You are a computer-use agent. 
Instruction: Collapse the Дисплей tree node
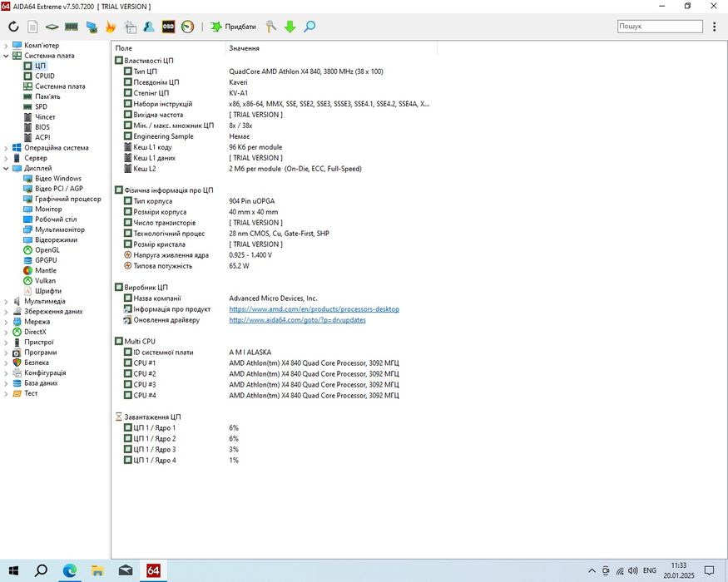point(6,168)
